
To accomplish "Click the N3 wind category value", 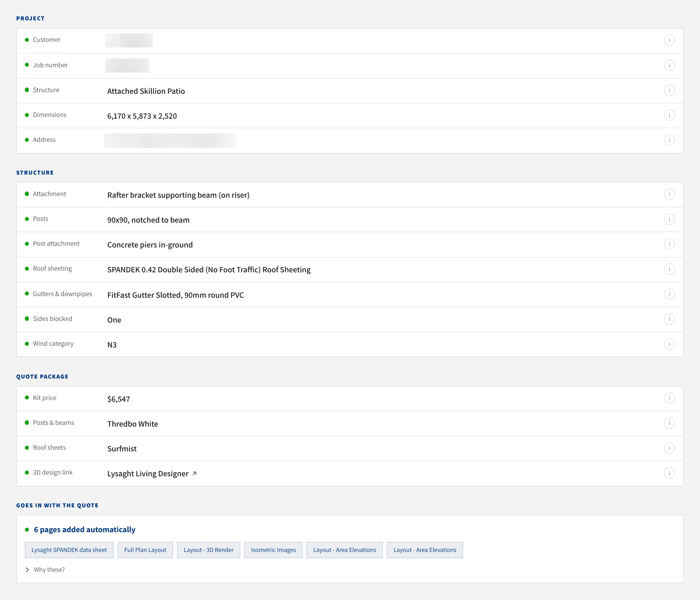I will (x=112, y=345).
